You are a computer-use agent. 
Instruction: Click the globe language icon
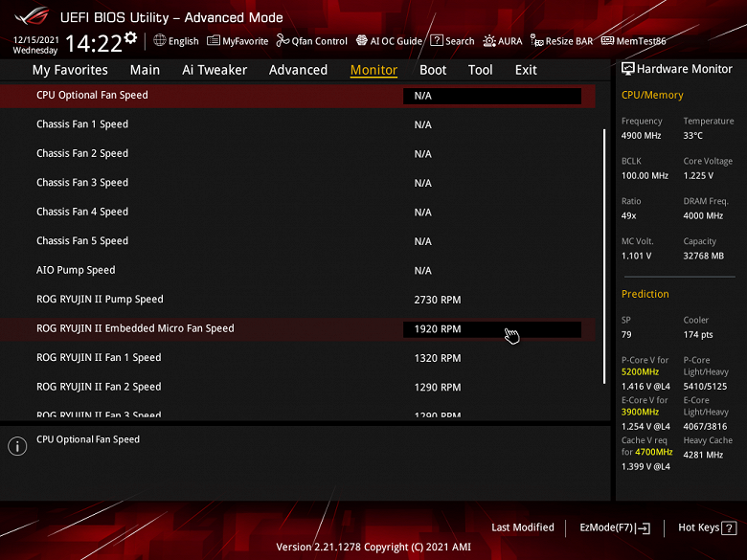tap(160, 40)
